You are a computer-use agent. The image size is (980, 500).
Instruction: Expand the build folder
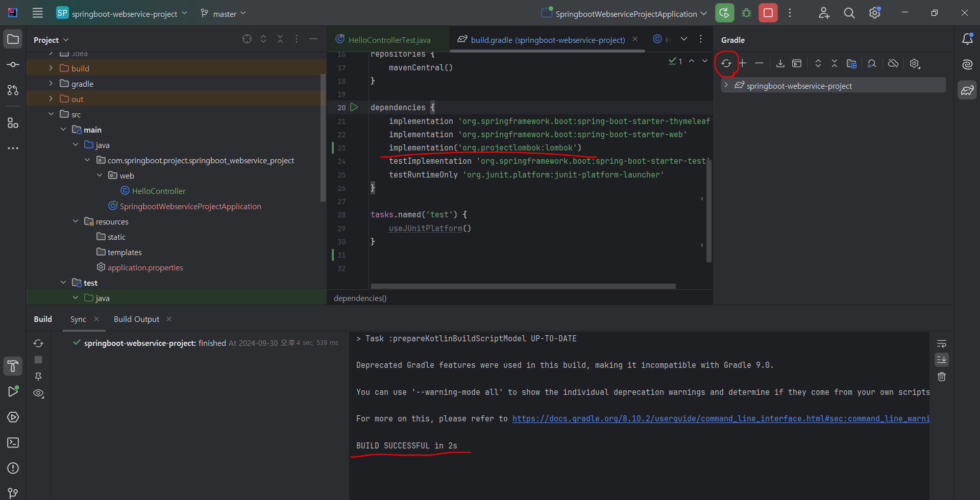[51, 68]
